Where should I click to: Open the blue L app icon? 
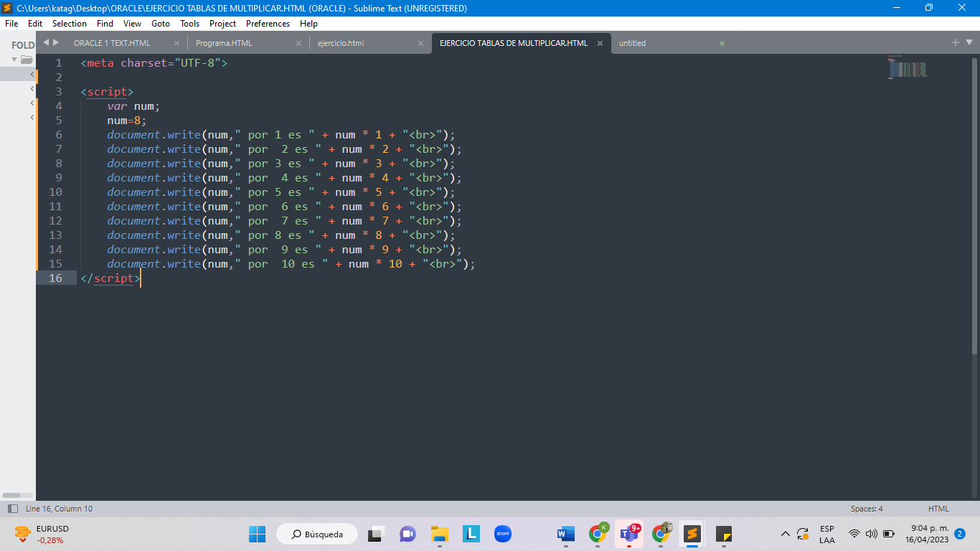point(471,534)
